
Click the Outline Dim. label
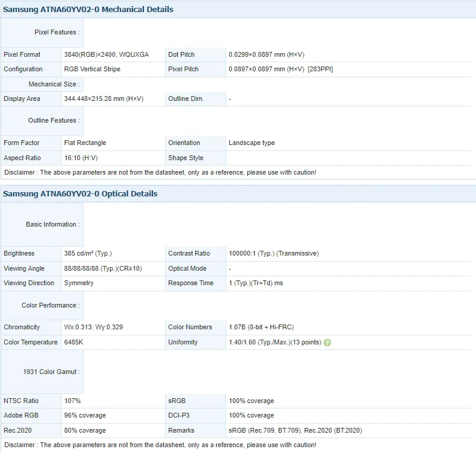tap(186, 98)
